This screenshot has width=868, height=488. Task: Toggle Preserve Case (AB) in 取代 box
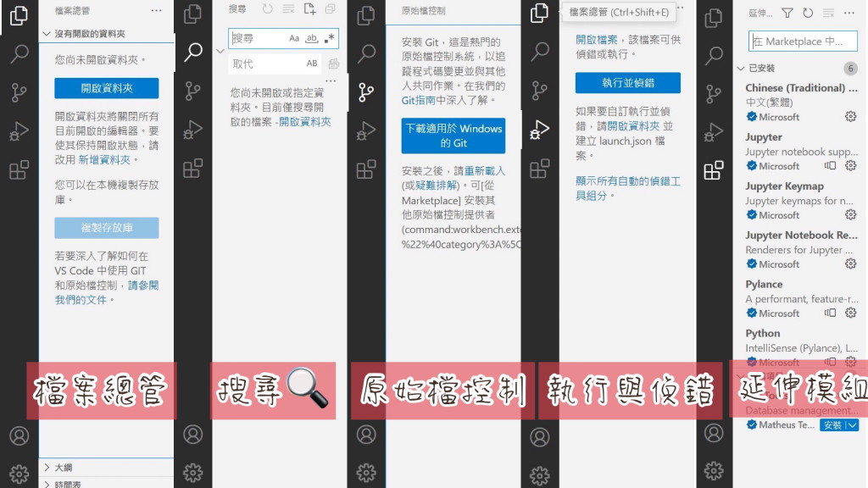312,64
